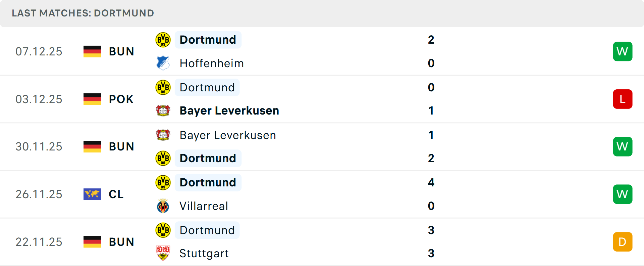644x266 pixels.
Task: Open the Villarreal club logo
Action: (x=163, y=206)
